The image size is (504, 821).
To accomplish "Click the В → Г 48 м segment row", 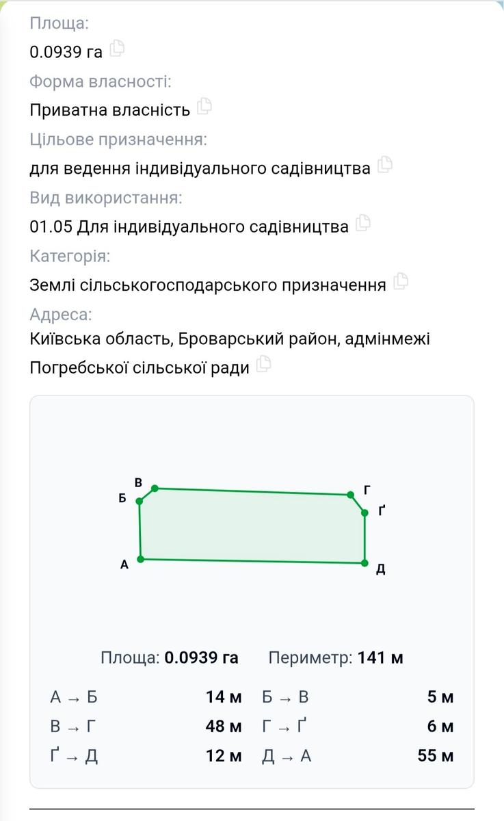I will tap(146, 727).
